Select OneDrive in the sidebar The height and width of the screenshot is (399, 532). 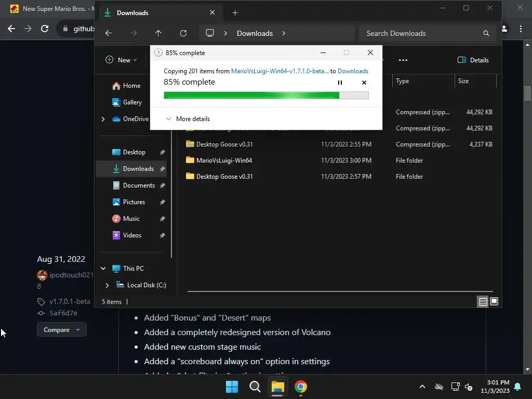click(130, 119)
